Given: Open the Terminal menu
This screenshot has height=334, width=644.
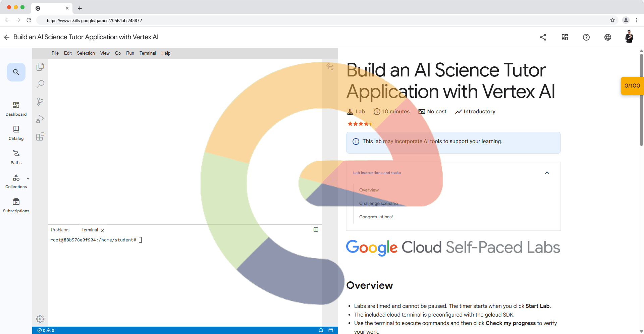Looking at the screenshot, I should point(148,53).
